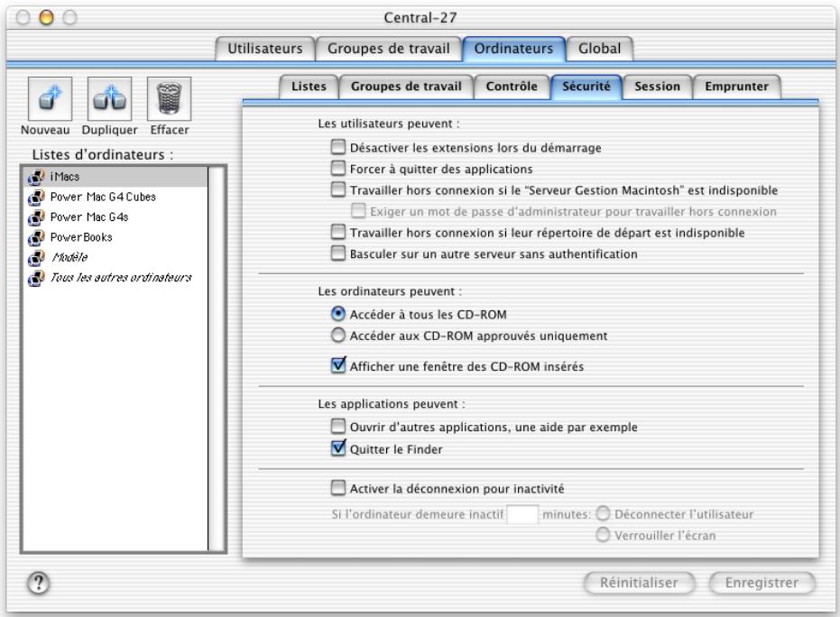Uncheck Afficher une fenêtre des CD-ROM insérés
Viewport: 840px width, 617px height.
tap(338, 365)
